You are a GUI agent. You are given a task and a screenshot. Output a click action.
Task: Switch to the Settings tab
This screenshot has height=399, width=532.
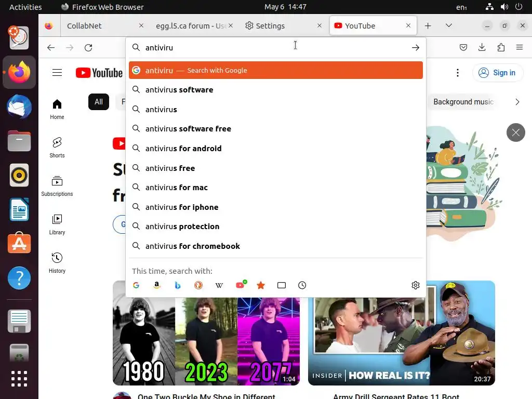278,26
